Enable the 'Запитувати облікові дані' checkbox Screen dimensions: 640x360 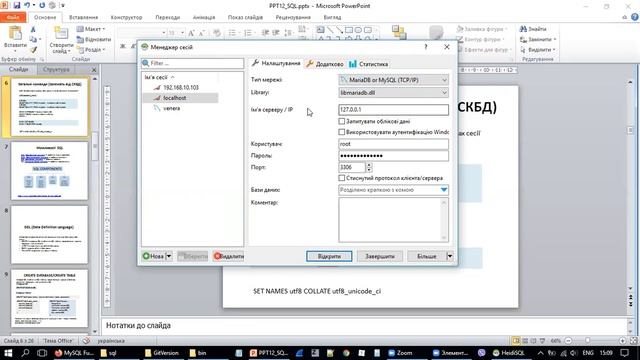point(342,121)
